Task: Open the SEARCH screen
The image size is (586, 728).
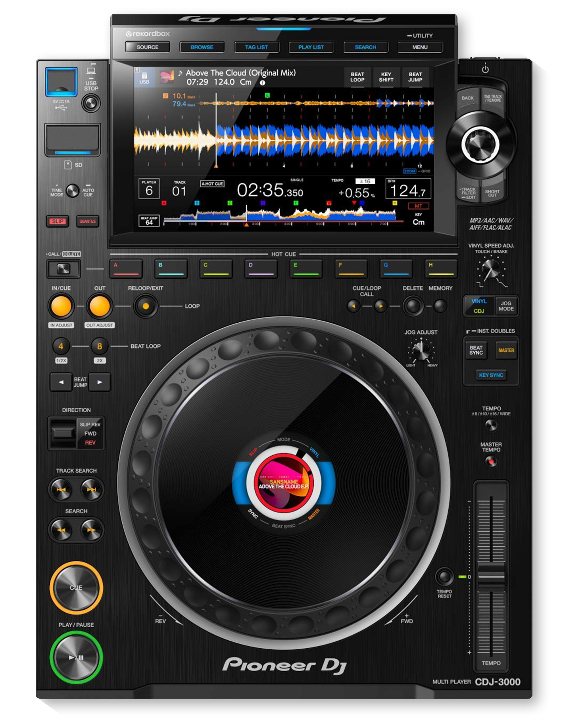Action: point(365,47)
